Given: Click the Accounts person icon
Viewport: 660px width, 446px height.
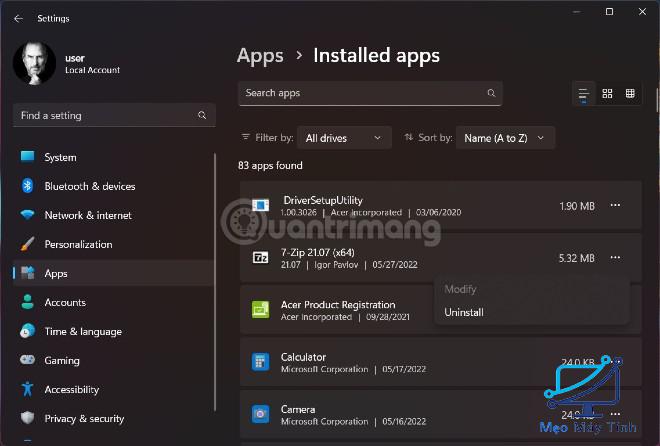Looking at the screenshot, I should pos(27,302).
